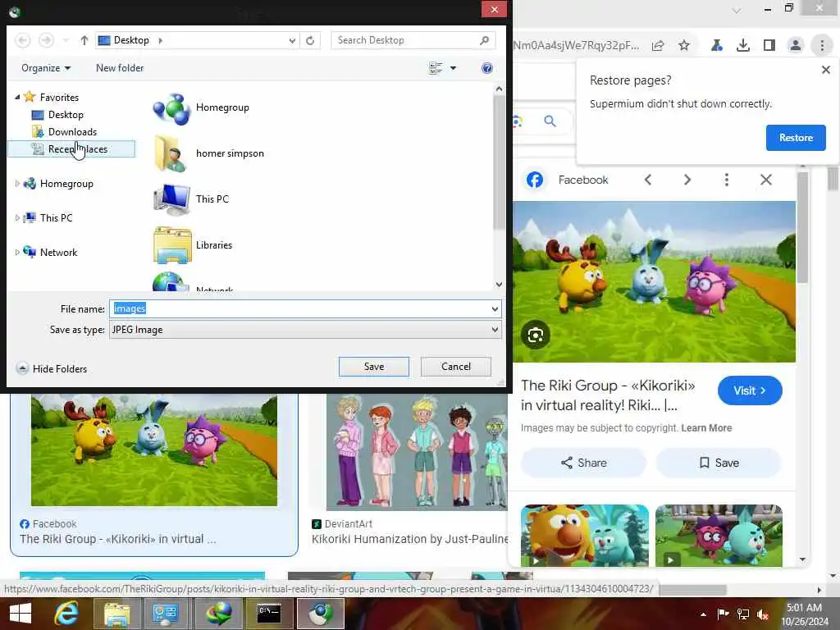Dismiss the Restore pages popup

(x=825, y=70)
